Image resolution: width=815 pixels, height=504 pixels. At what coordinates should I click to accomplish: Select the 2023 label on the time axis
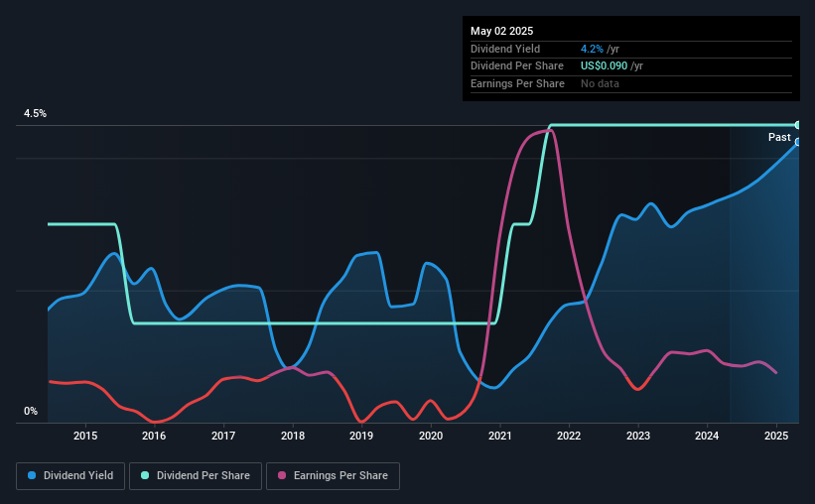pos(638,436)
